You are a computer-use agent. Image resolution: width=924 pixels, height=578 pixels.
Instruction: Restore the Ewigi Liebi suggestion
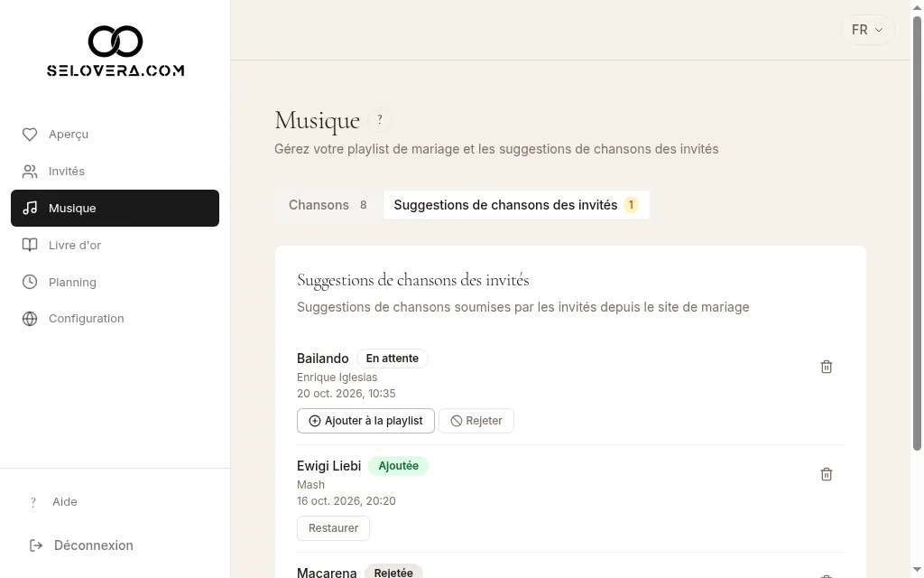(333, 527)
